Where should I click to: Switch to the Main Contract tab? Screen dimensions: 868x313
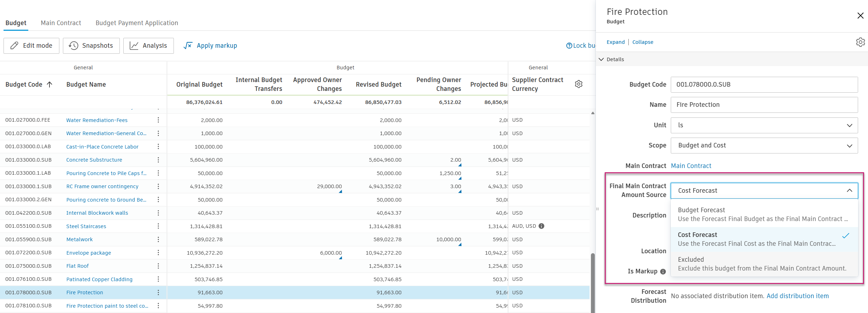pyautogui.click(x=61, y=23)
